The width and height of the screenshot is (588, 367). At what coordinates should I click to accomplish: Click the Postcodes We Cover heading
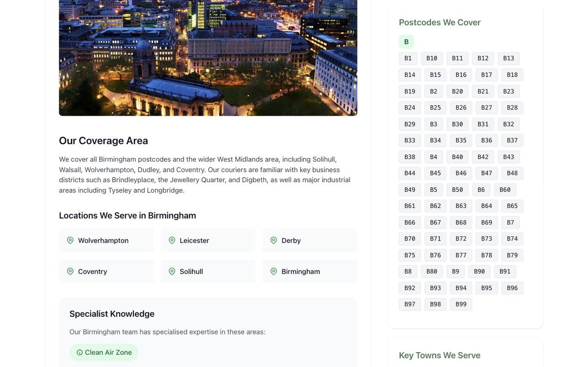[440, 22]
